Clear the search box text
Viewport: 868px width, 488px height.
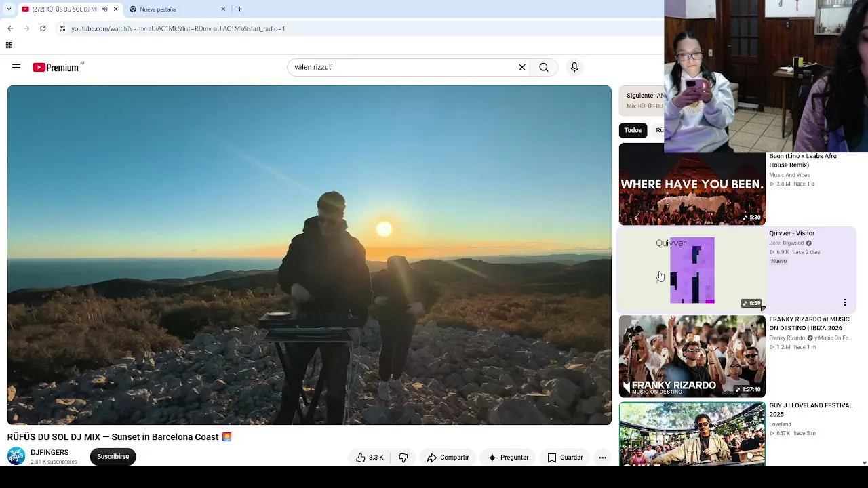tap(522, 67)
